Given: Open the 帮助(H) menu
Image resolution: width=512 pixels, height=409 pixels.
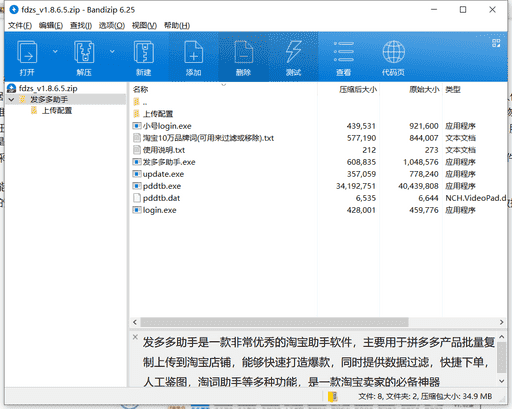Looking at the screenshot, I should coord(177,25).
